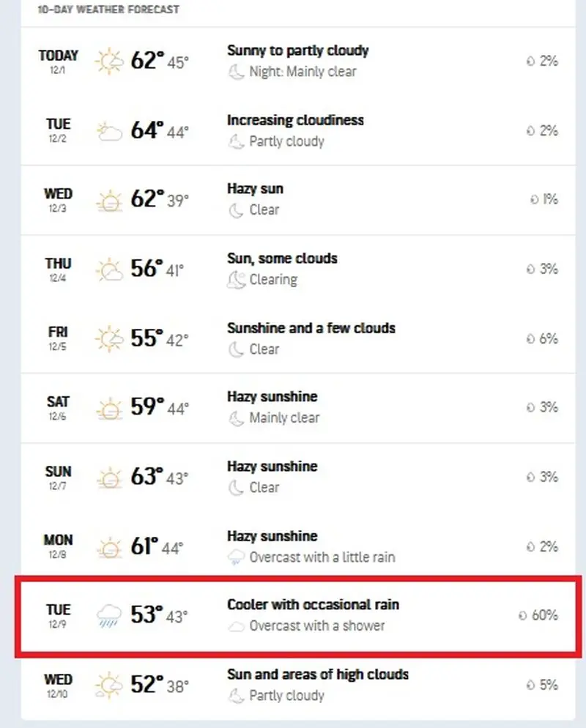Viewport: 586px width, 728px height.
Task: Click the partly cloudy icon for Tue 12/2
Action: point(109,131)
